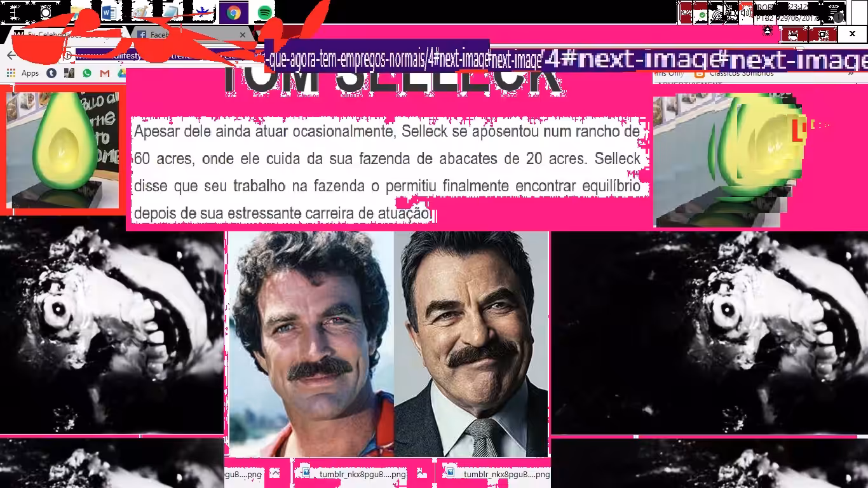
Task: Open the Google Drive bookmark icon
Action: click(x=121, y=73)
